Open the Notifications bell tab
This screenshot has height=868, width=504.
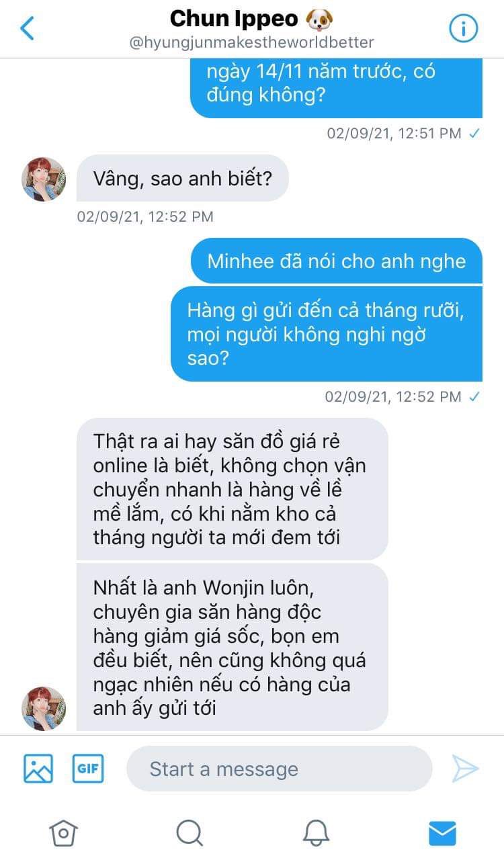(316, 833)
